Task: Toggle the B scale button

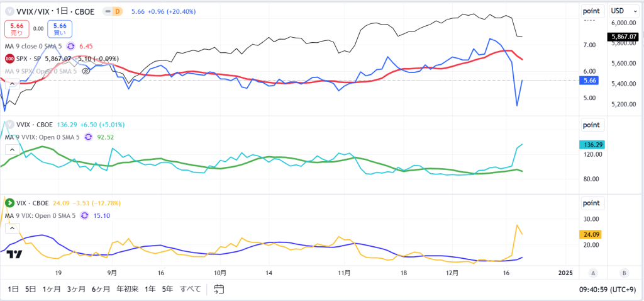Action: 625,273
